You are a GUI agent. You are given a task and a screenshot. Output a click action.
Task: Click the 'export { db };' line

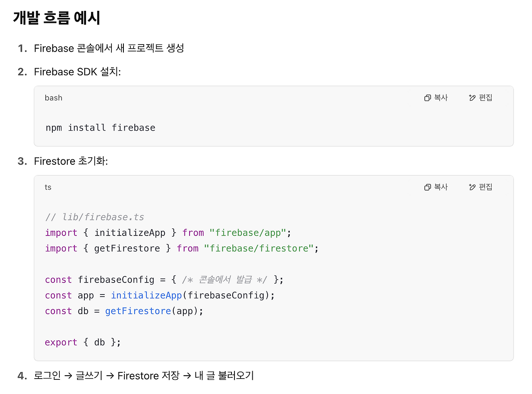[x=83, y=342]
